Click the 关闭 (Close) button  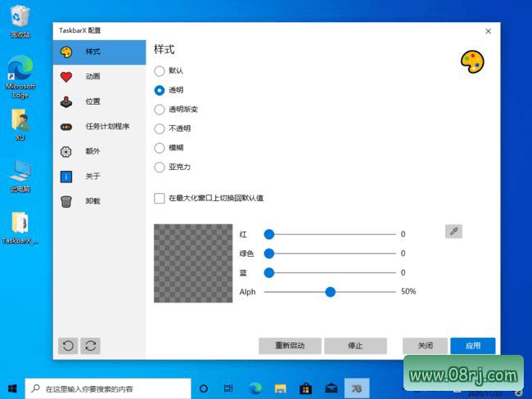tap(425, 346)
